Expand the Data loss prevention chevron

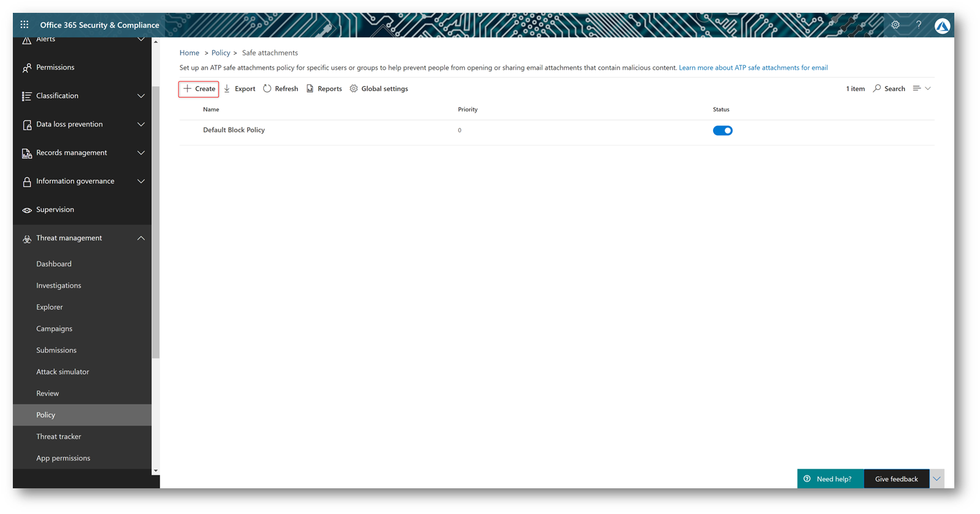tap(141, 124)
